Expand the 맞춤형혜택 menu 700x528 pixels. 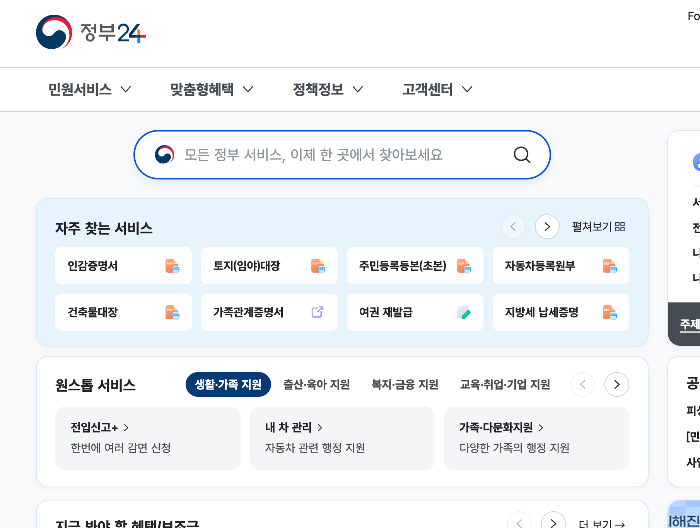point(212,89)
